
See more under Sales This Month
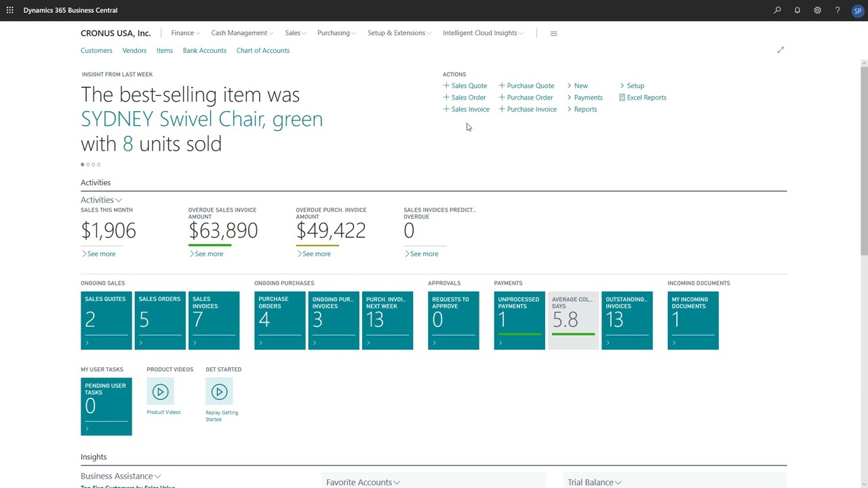tap(98, 254)
